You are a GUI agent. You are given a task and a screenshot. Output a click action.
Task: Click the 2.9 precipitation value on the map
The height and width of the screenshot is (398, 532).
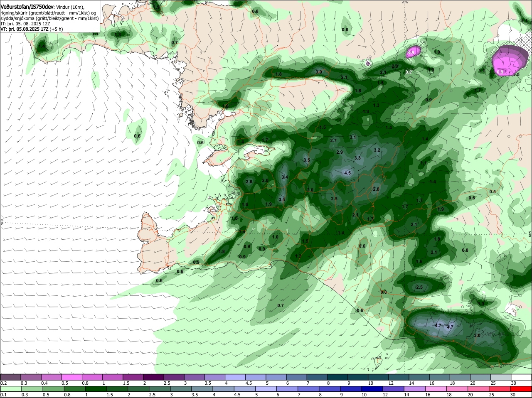pos(340,152)
